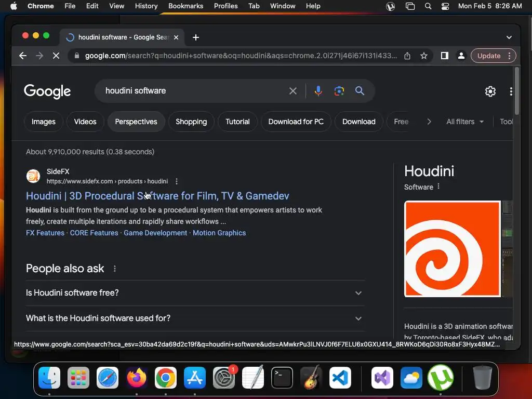Open the Google apps dots menu
The image size is (532, 399).
pyautogui.click(x=511, y=91)
